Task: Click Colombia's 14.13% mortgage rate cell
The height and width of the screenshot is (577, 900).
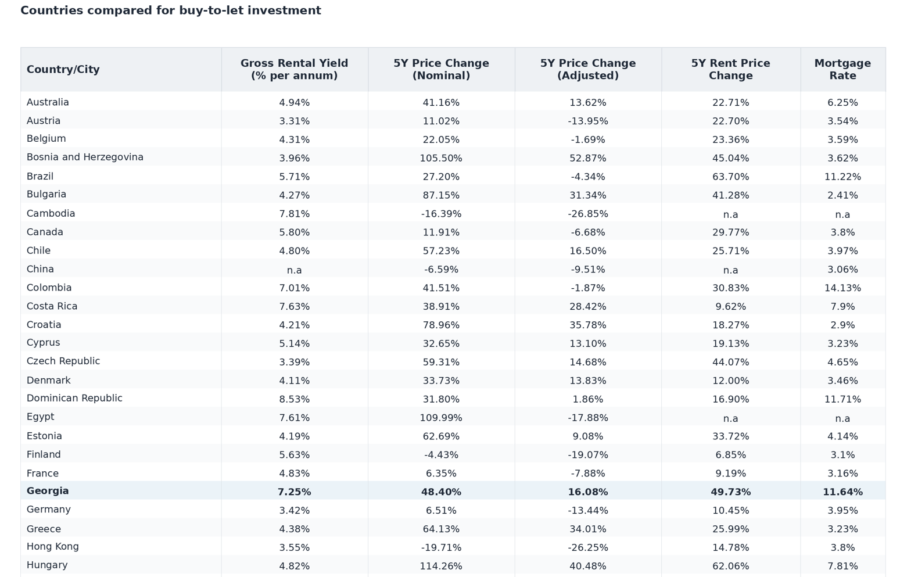Action: coord(843,288)
